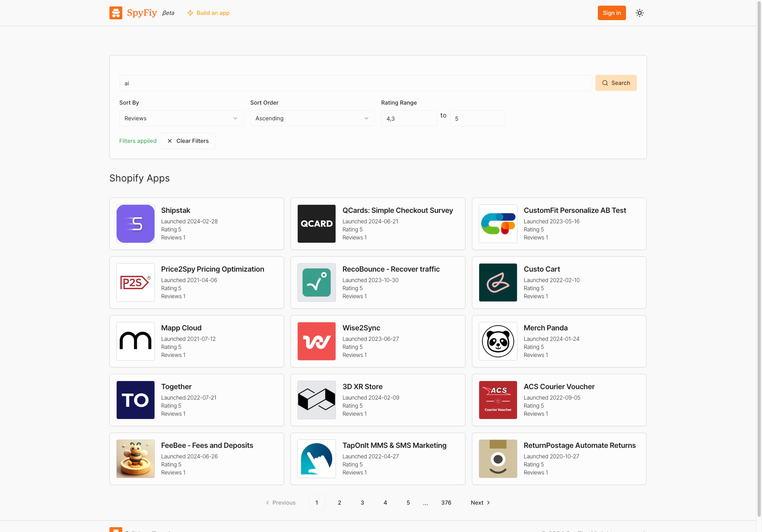Screen dimensions: 762x532
Task: Click the Together app title
Action: coord(176,387)
